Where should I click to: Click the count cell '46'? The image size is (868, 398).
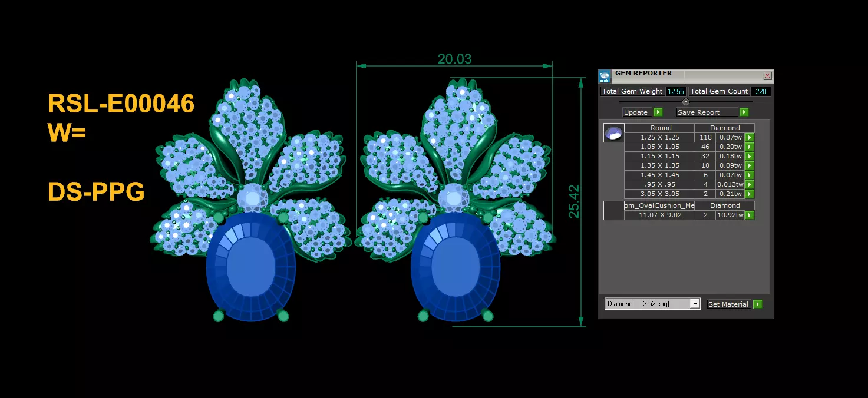[x=705, y=147]
